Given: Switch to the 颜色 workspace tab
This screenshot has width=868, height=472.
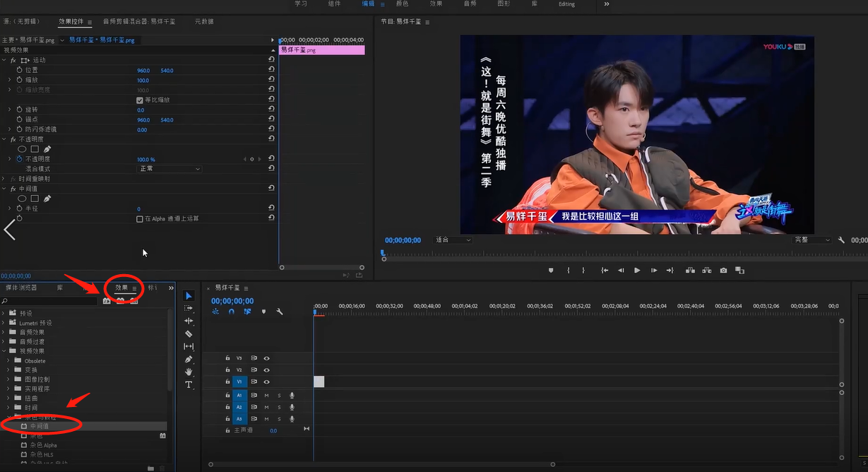Looking at the screenshot, I should click(402, 4).
